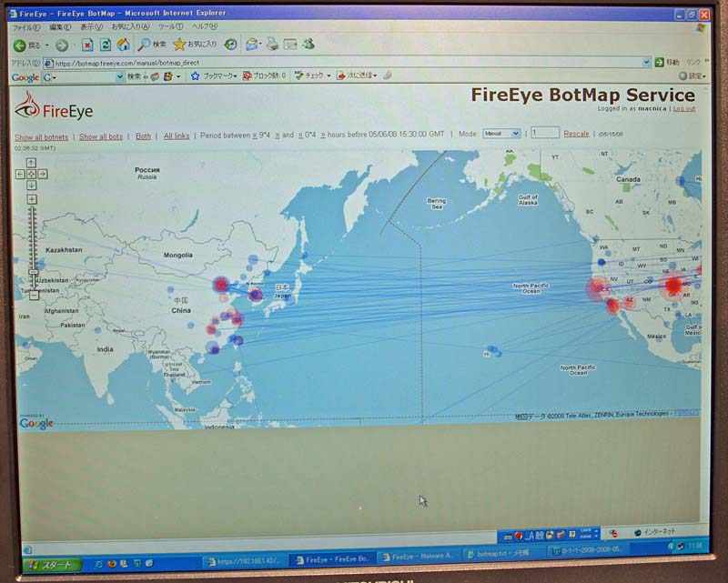Open the Favorites (お気に入り) menu
The width and height of the screenshot is (728, 583).
pyautogui.click(x=130, y=27)
